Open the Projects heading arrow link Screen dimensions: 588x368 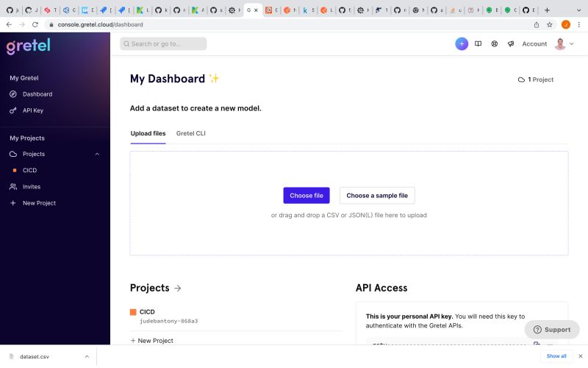(x=178, y=288)
